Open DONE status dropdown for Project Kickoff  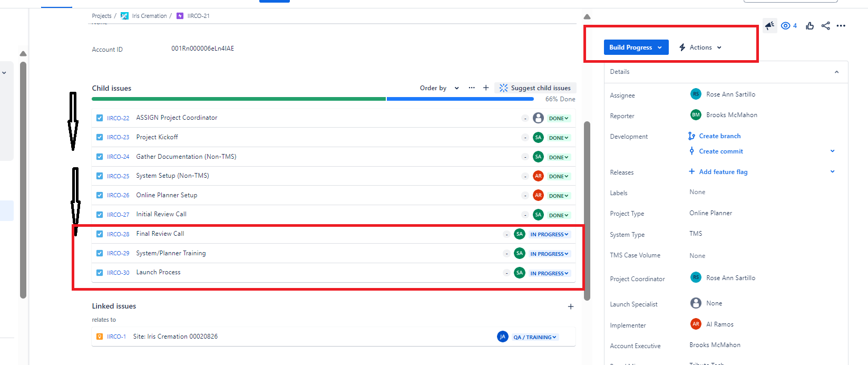(x=559, y=138)
